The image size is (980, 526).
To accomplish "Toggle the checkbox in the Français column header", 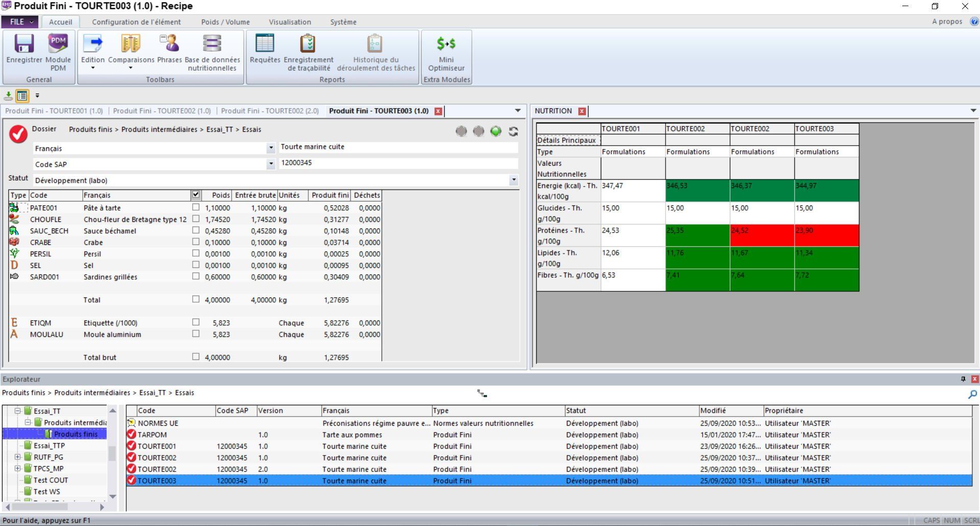I will click(196, 195).
